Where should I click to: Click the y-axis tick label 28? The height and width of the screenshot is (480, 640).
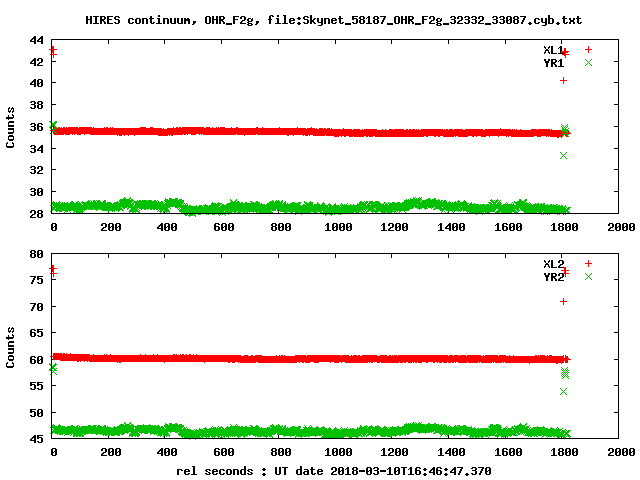pos(36,213)
